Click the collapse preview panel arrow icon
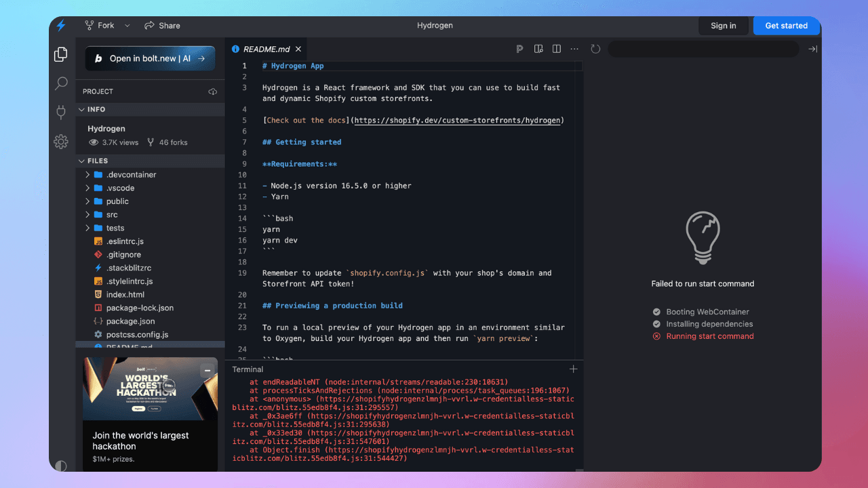The width and height of the screenshot is (868, 488). click(x=813, y=49)
